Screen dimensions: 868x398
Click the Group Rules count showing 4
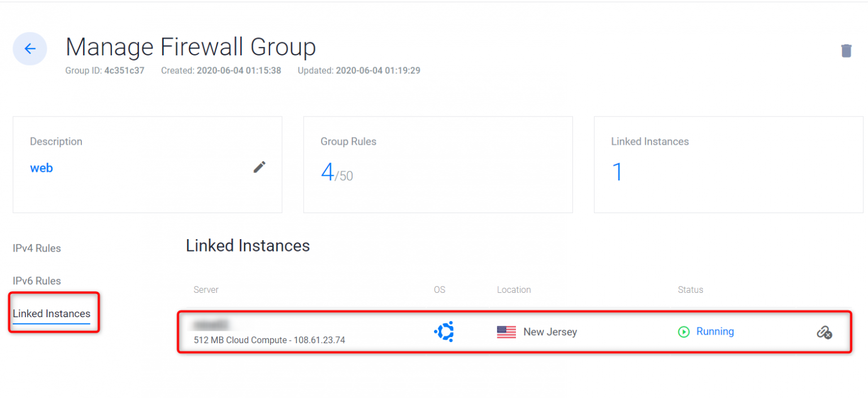328,171
